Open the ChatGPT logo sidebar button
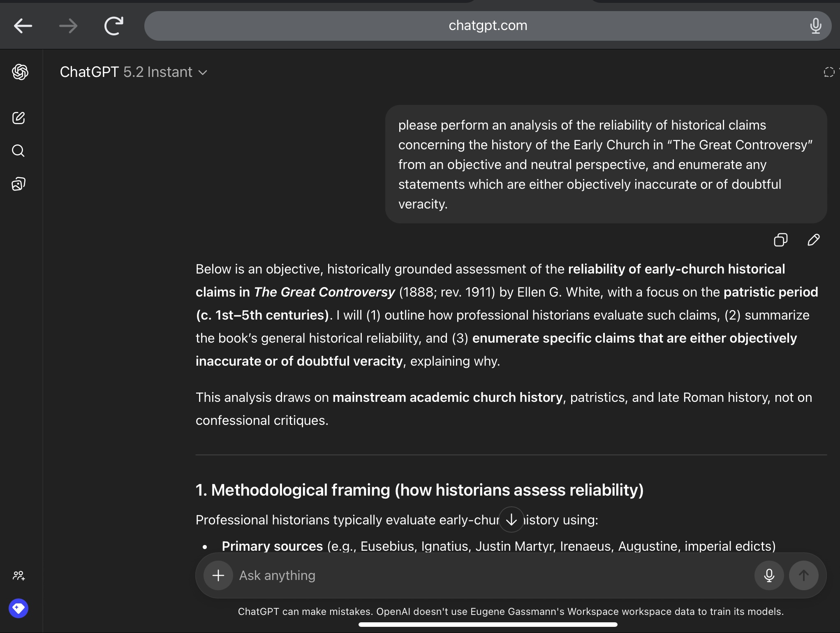 (20, 72)
